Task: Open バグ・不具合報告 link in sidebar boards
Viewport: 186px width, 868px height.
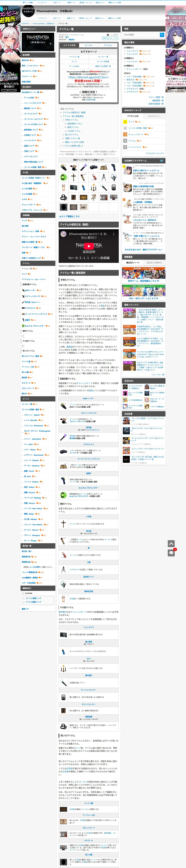Action: tap(29, 583)
